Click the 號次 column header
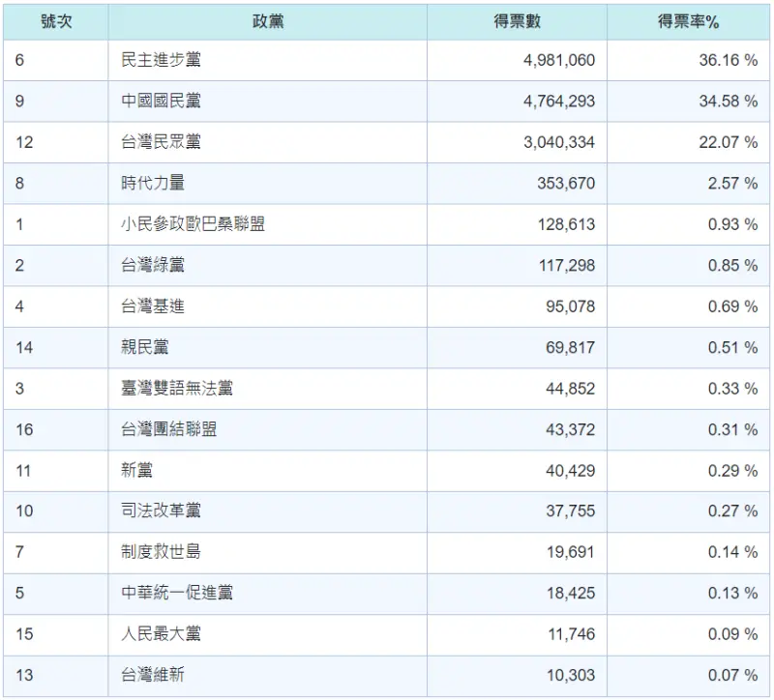This screenshot has width=774, height=700. [x=56, y=21]
